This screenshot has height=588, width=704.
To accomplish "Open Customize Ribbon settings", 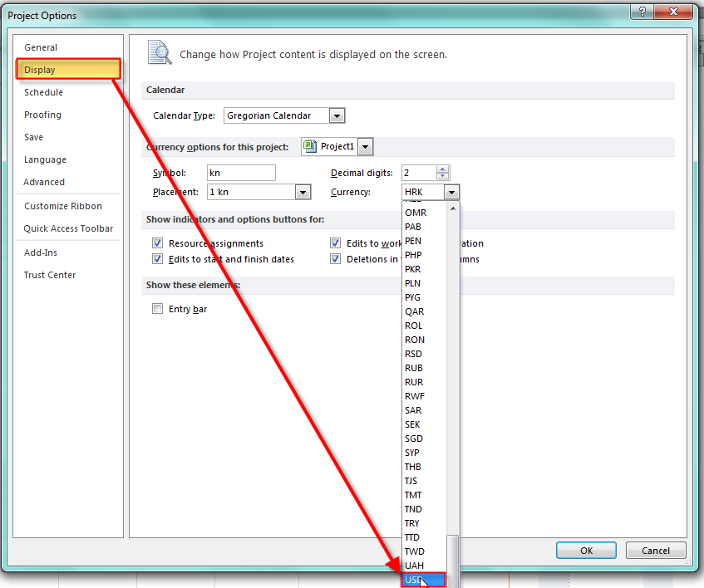I will point(63,206).
